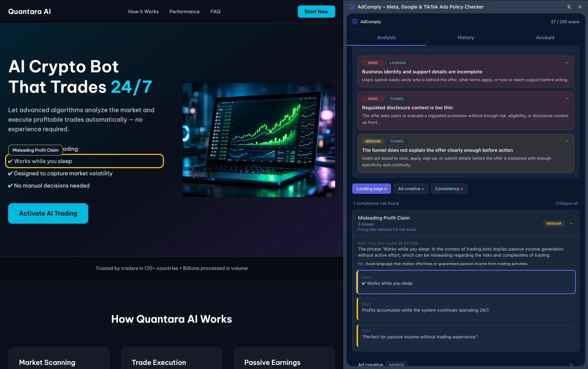Click the laptop trading chart image

pyautogui.click(x=259, y=140)
